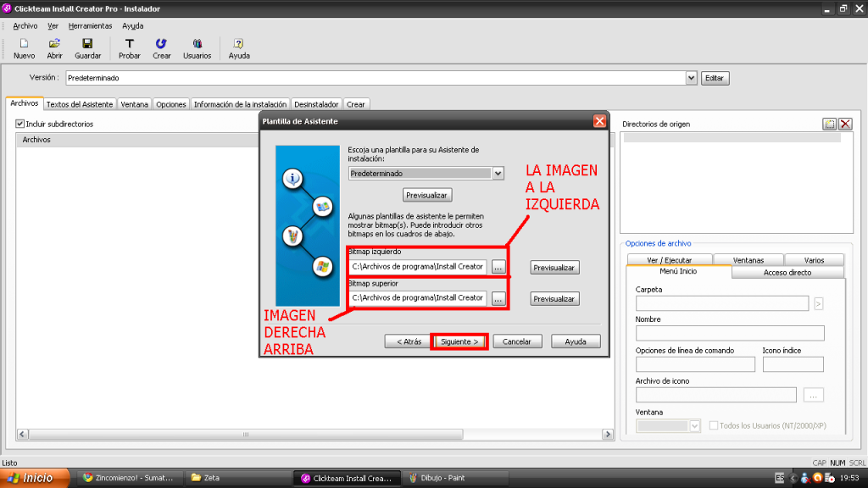Image resolution: width=868 pixels, height=488 pixels.
Task: Click Opciones de línea de comando field
Action: coord(695,364)
